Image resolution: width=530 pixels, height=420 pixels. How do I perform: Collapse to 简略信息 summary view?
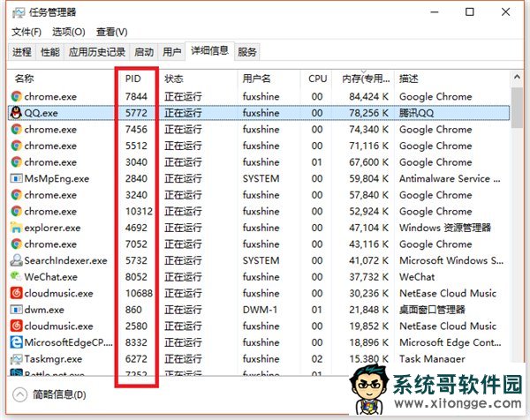pos(49,394)
